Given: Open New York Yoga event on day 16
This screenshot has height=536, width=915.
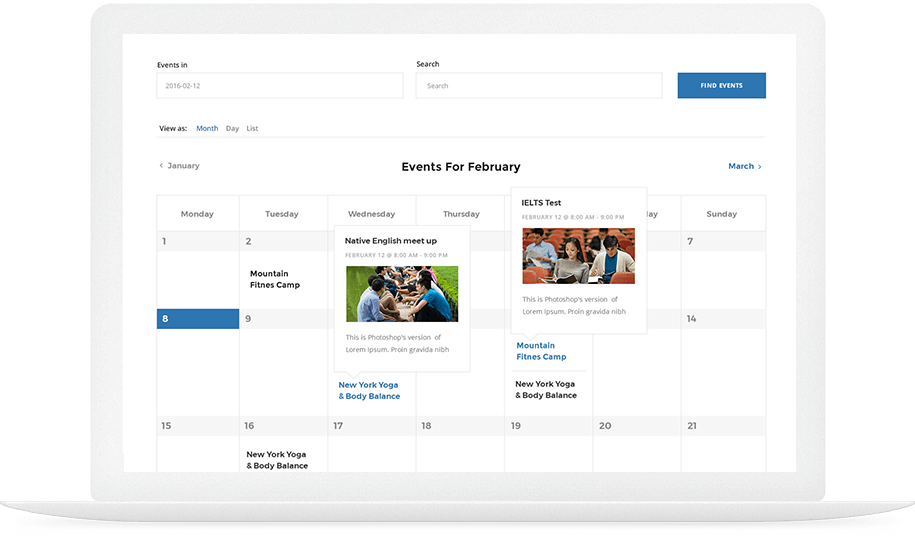Looking at the screenshot, I should (x=277, y=460).
